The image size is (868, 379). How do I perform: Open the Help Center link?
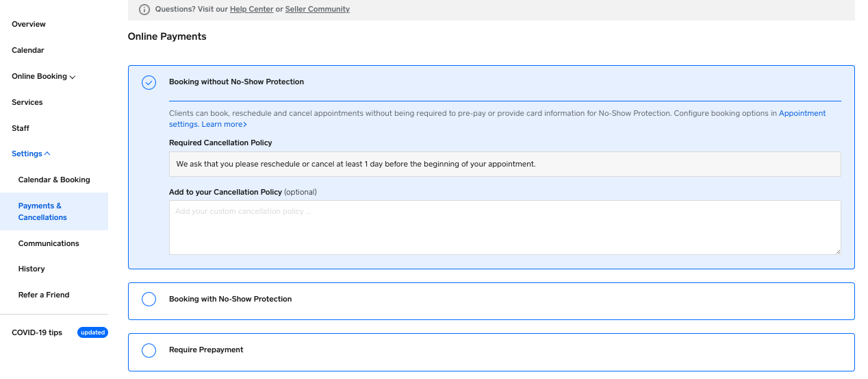(251, 10)
